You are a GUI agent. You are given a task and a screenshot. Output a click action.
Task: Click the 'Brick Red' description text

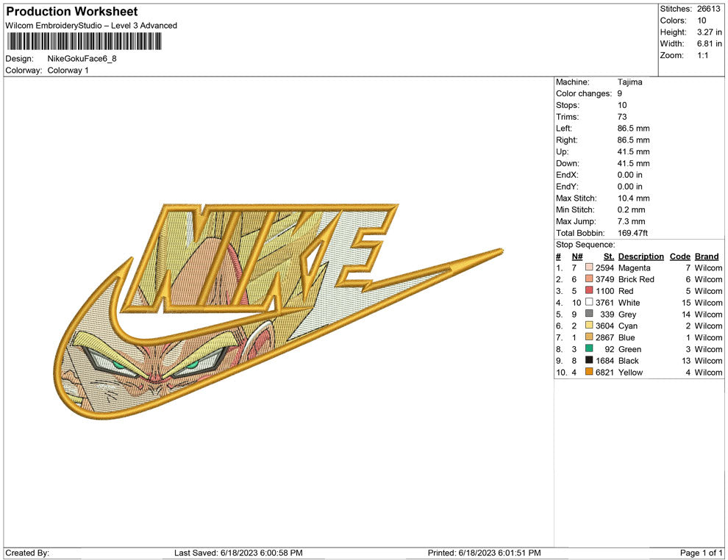(636, 279)
